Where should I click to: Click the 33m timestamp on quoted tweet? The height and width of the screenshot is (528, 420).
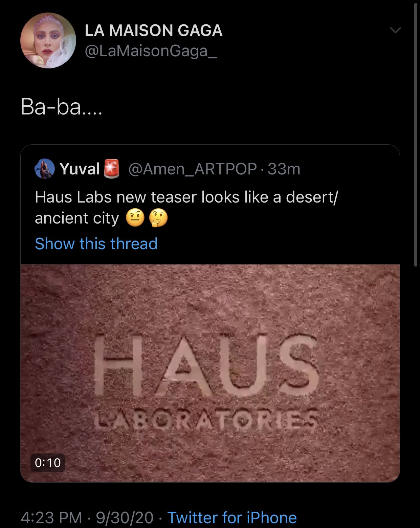click(284, 169)
